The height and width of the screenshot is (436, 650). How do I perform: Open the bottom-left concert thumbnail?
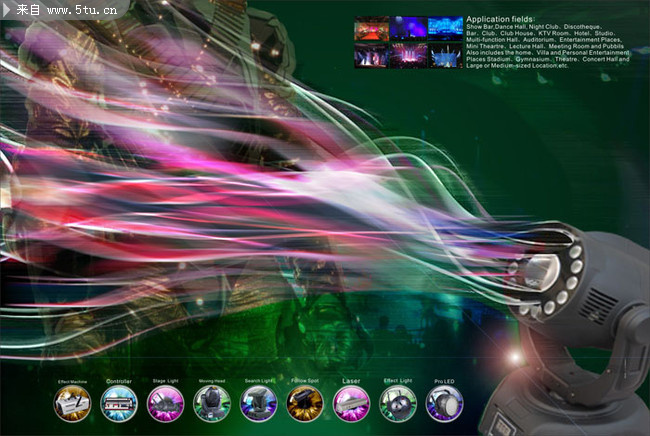click(x=372, y=55)
